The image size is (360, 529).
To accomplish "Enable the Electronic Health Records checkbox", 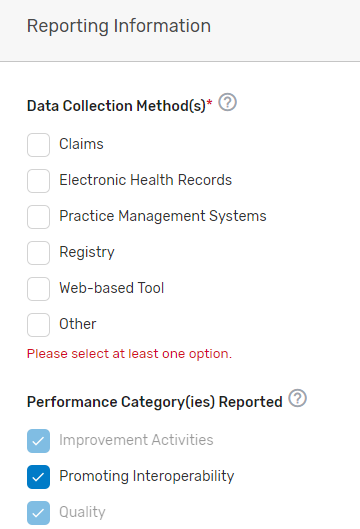I will tap(38, 181).
